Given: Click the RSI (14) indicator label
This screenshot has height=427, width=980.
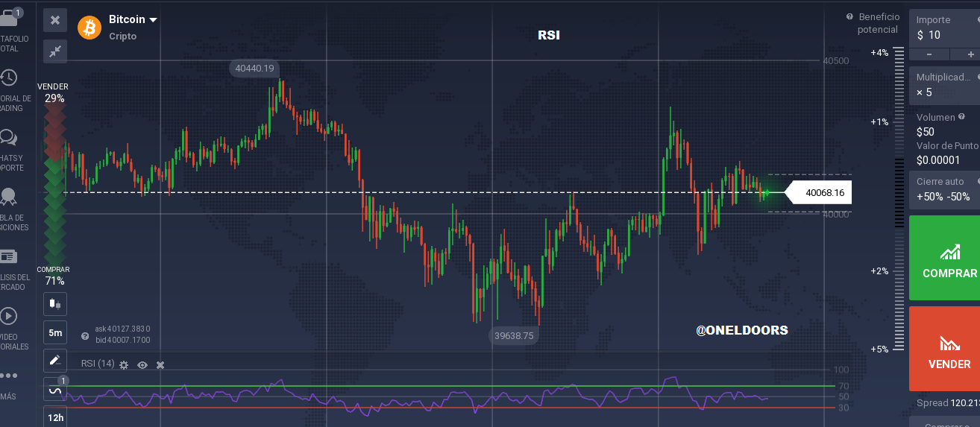Looking at the screenshot, I should [x=98, y=364].
